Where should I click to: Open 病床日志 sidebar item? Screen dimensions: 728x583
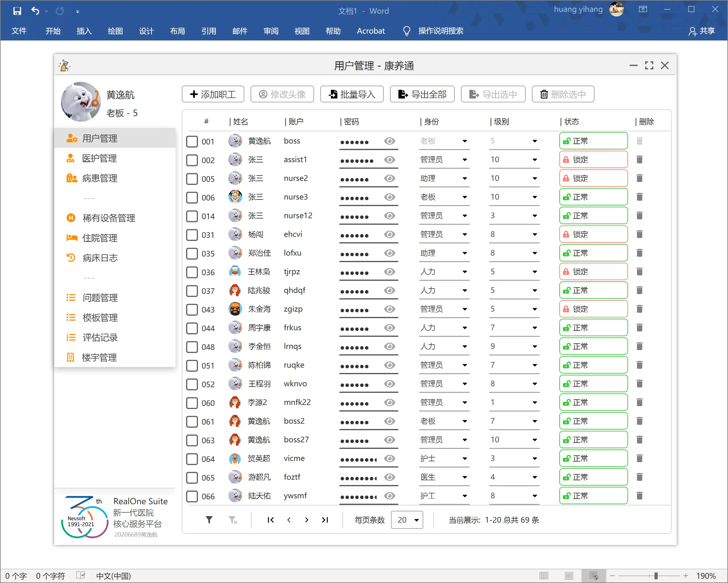[x=100, y=258]
